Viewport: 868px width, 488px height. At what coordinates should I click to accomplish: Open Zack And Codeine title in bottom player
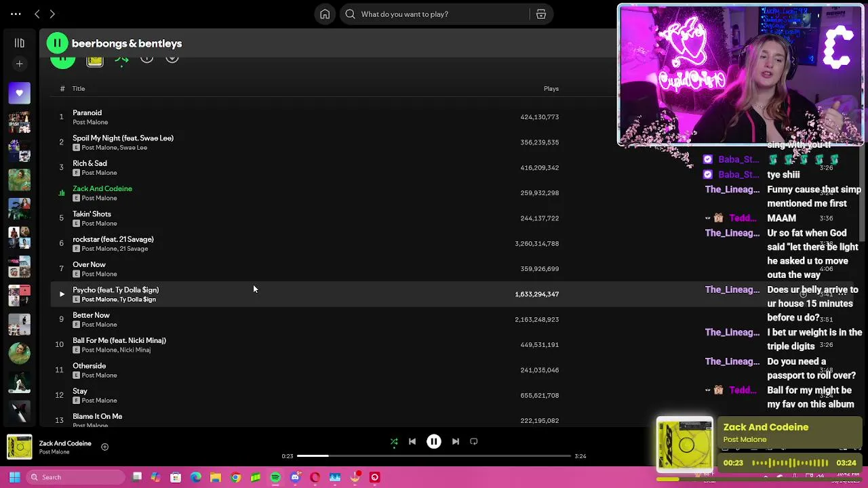65,443
